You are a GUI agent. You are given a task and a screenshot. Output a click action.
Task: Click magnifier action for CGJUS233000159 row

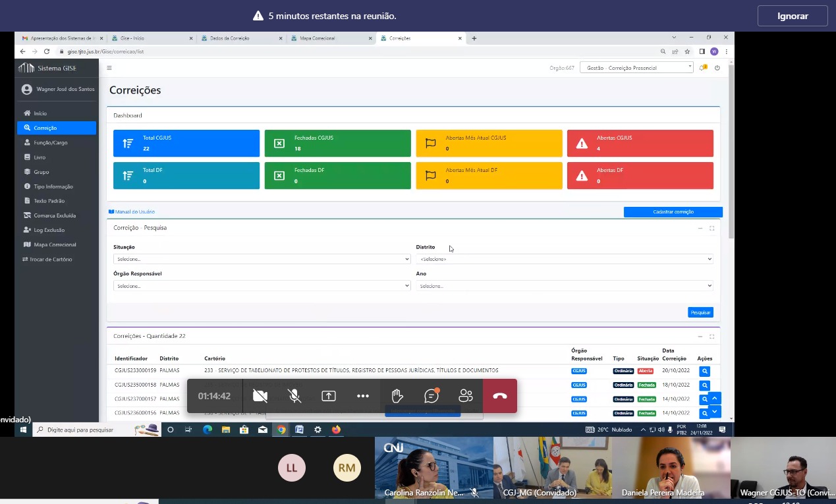tap(704, 371)
